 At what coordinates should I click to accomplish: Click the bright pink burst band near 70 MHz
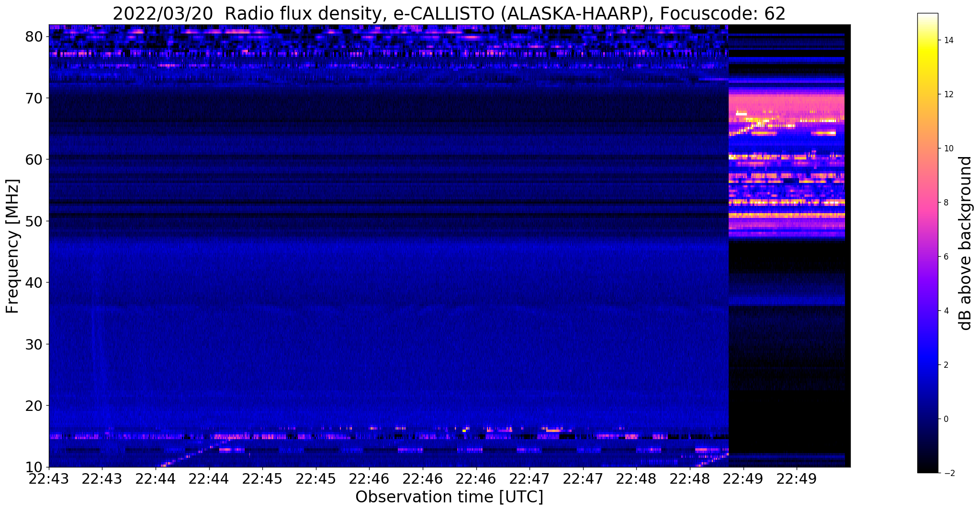click(x=786, y=102)
